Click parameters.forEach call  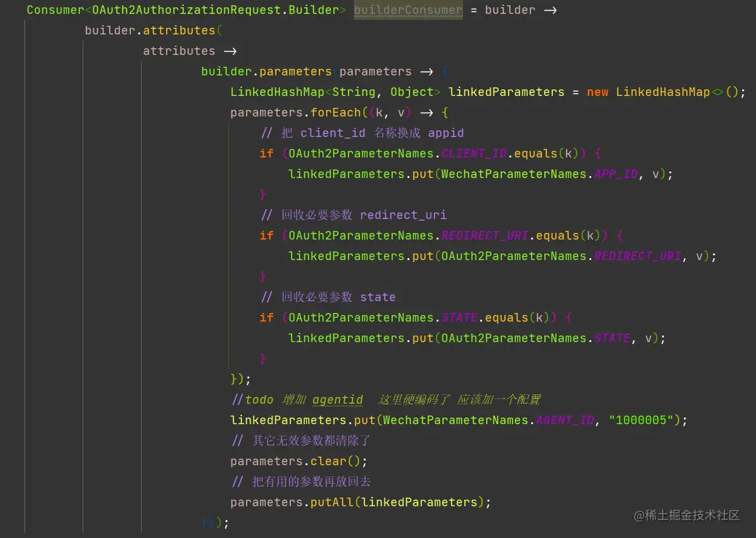tap(295, 112)
